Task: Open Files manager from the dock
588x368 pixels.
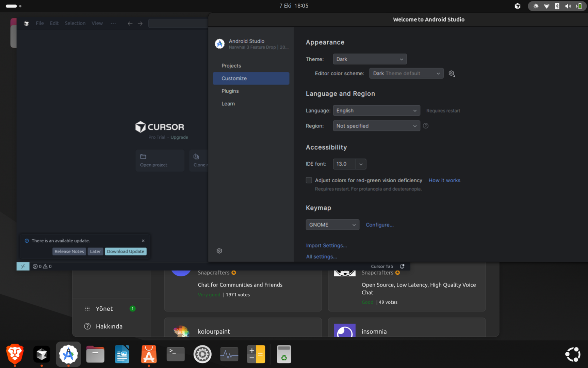Action: (95, 354)
